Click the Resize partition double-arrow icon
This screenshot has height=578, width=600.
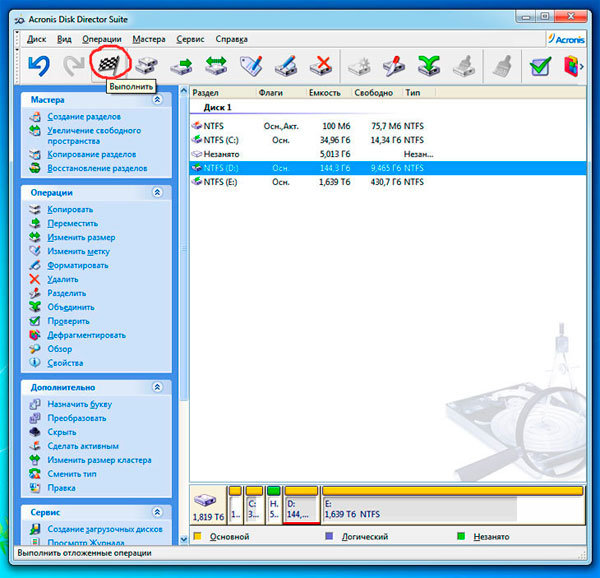coord(216,66)
